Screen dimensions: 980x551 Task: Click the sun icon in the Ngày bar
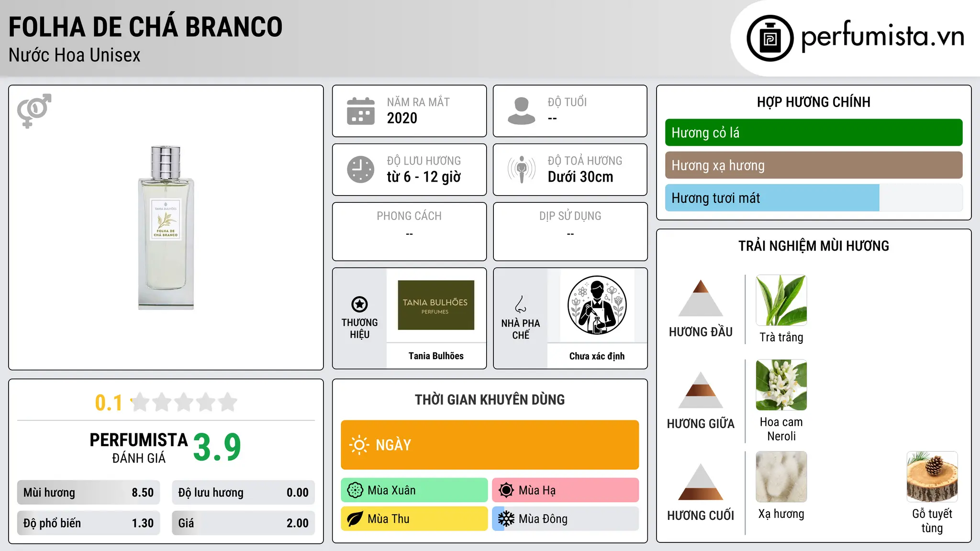(359, 445)
